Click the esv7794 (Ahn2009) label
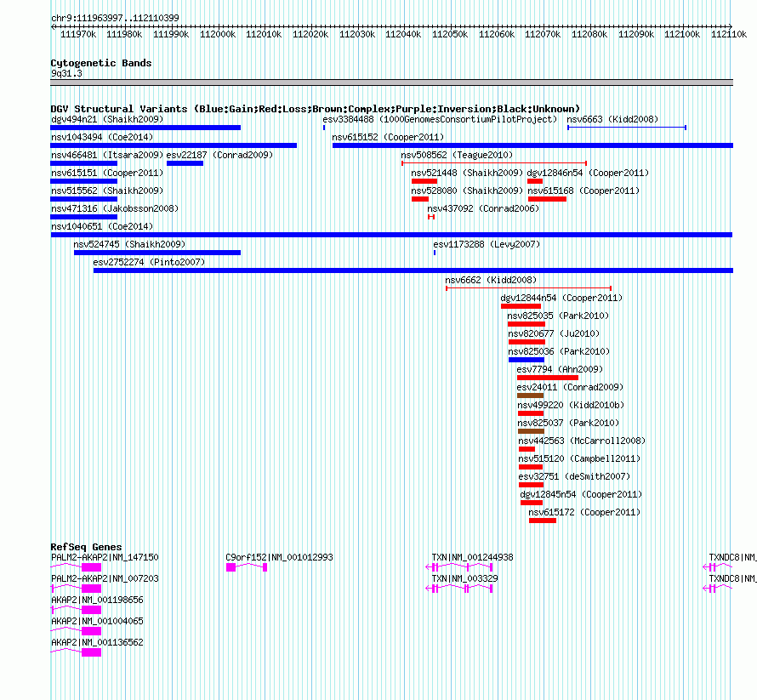 (x=560, y=369)
